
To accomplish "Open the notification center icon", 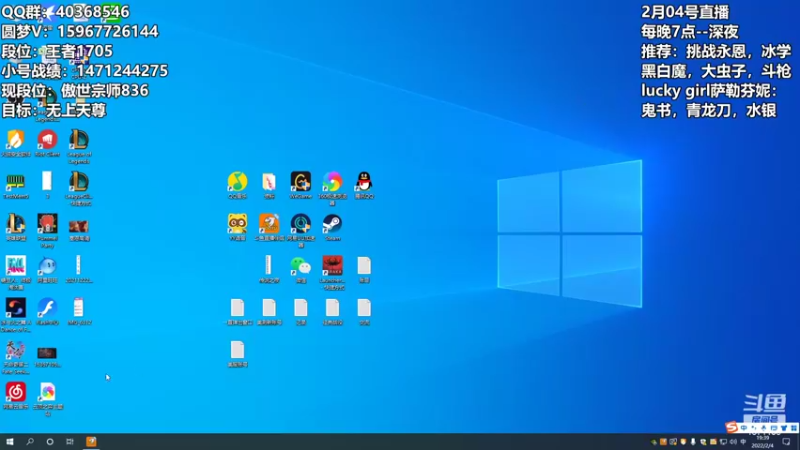I will click(x=786, y=442).
